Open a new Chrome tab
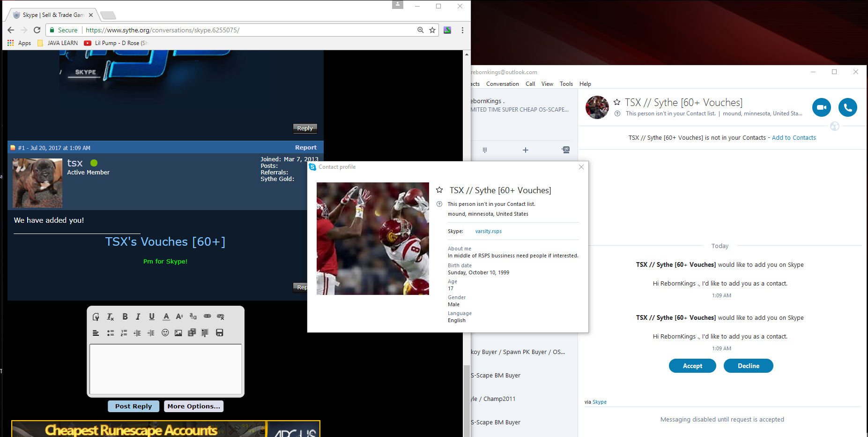Viewport: 868px width, 437px height. (x=108, y=15)
